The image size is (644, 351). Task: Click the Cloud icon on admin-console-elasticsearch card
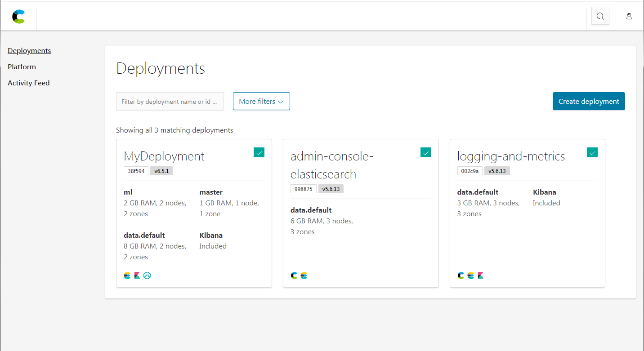point(294,275)
